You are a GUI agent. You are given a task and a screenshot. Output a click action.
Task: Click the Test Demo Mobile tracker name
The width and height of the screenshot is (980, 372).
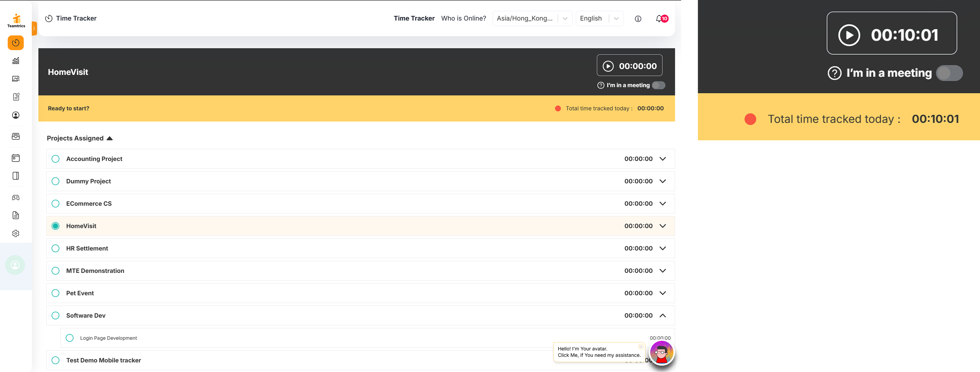[104, 360]
